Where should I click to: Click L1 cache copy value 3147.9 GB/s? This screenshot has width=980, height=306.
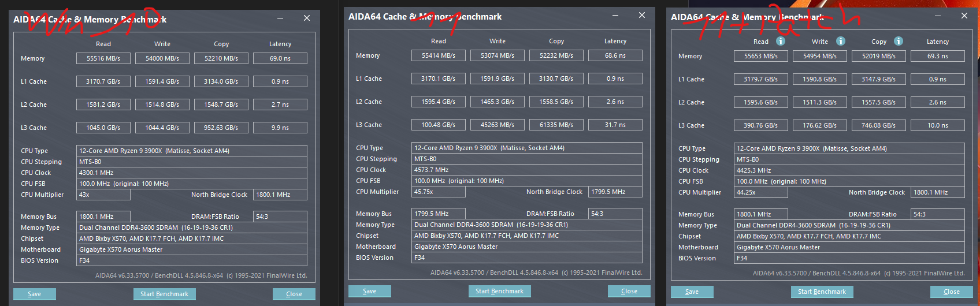tap(879, 79)
